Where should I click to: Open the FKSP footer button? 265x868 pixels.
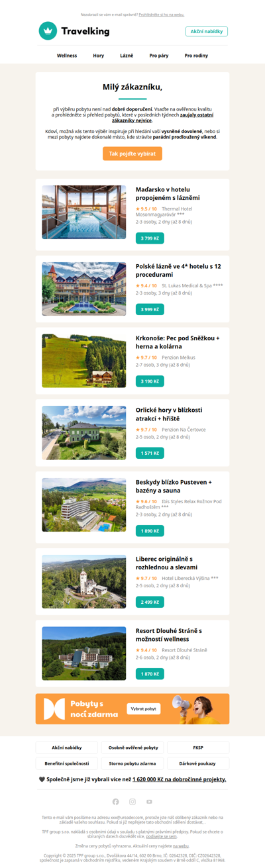(198, 747)
